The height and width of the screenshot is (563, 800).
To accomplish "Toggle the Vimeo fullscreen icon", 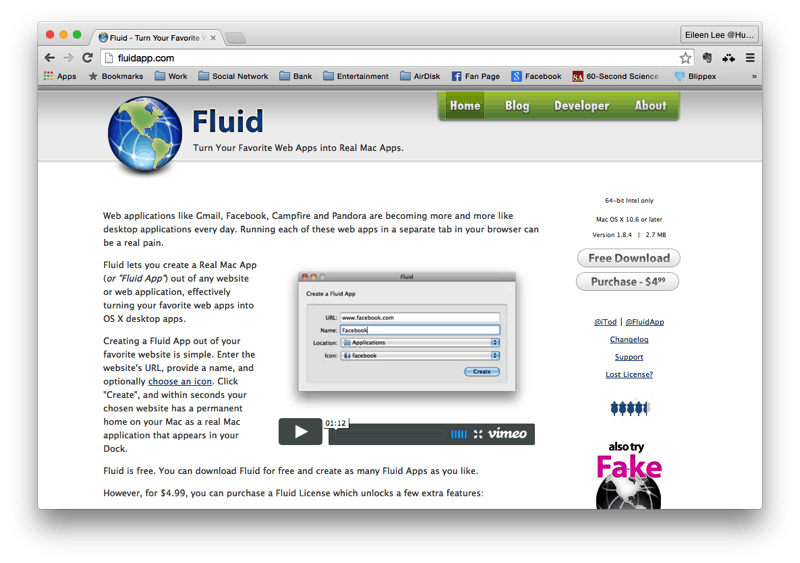I will [x=478, y=434].
